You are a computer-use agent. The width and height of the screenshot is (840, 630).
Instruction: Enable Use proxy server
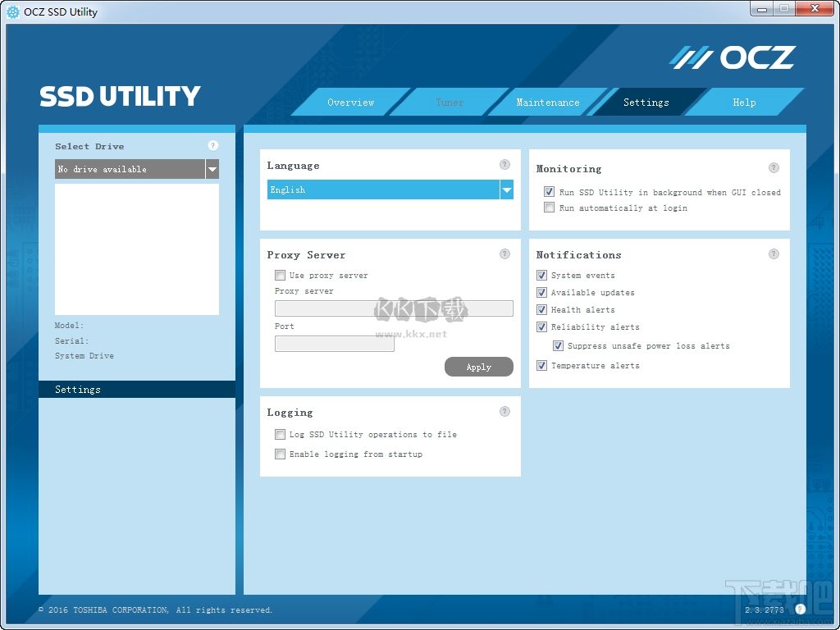pyautogui.click(x=280, y=275)
